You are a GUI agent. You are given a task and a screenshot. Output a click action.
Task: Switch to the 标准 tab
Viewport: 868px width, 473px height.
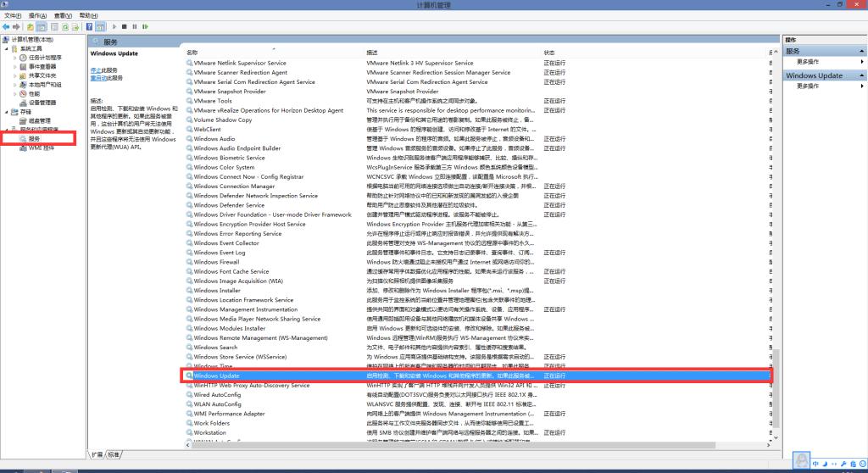tap(114, 455)
